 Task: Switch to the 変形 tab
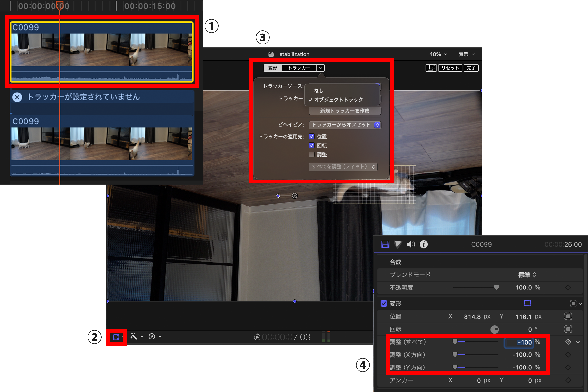click(x=273, y=68)
